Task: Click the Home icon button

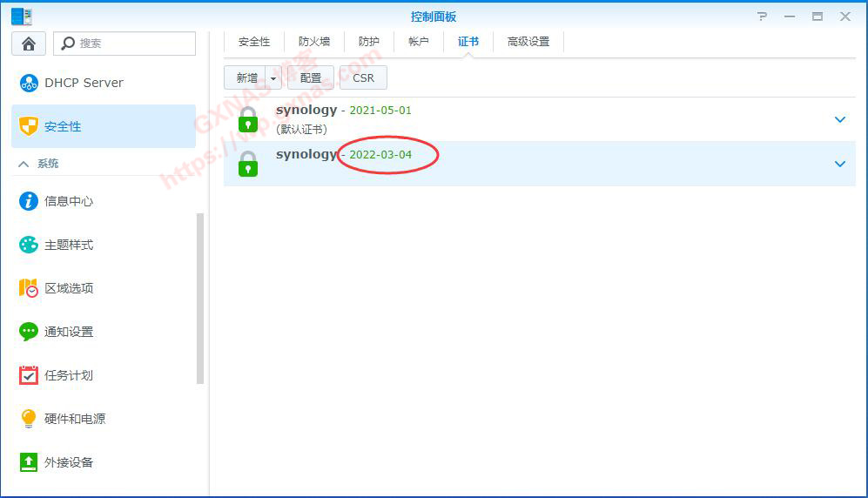Action: [29, 44]
